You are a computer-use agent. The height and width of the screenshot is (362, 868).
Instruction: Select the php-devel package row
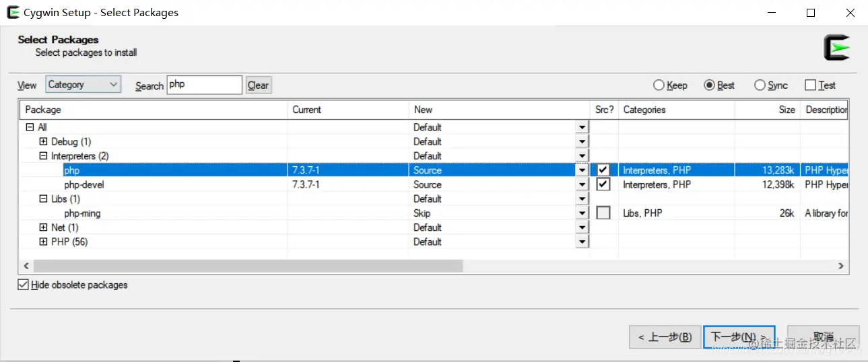[434, 184]
